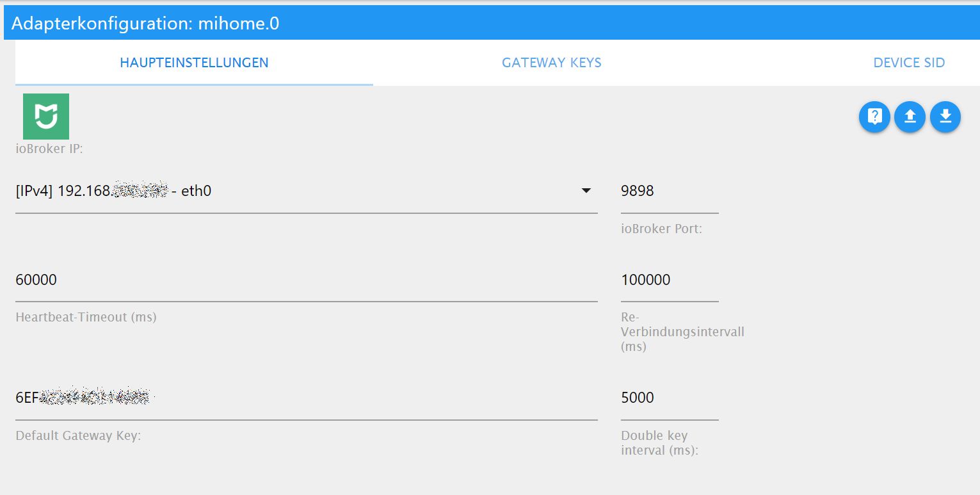Click the Re-Verbindungsintervall field showing 100000
The width and height of the screenshot is (980, 495).
[670, 280]
